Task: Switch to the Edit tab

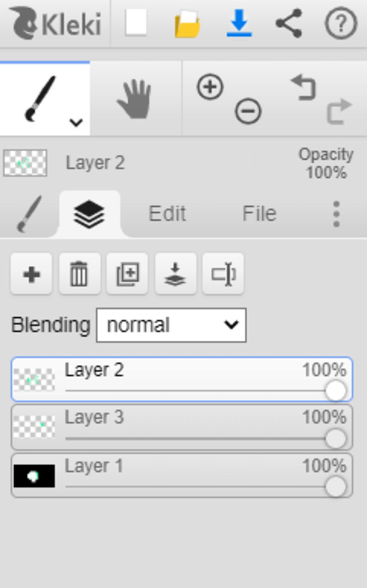Action: tap(167, 214)
